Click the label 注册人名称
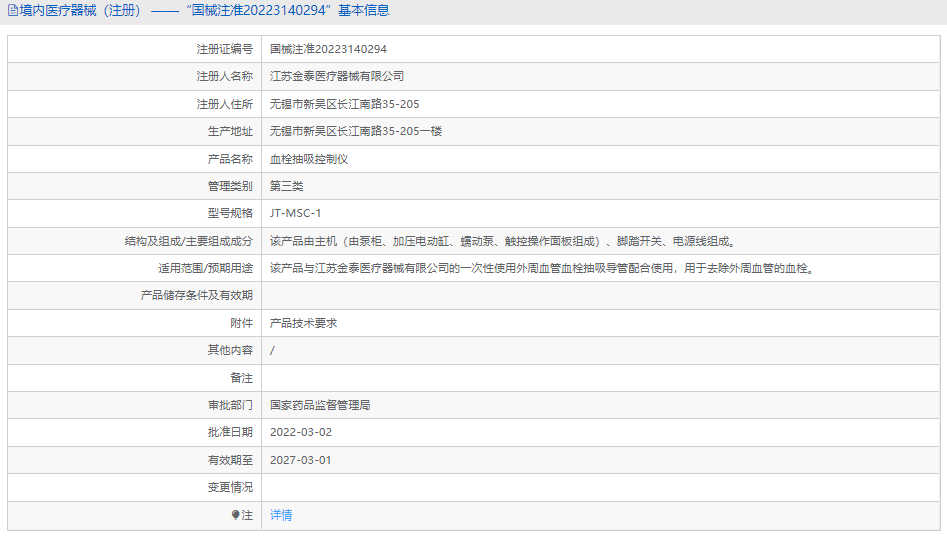The image size is (947, 538). click(225, 77)
